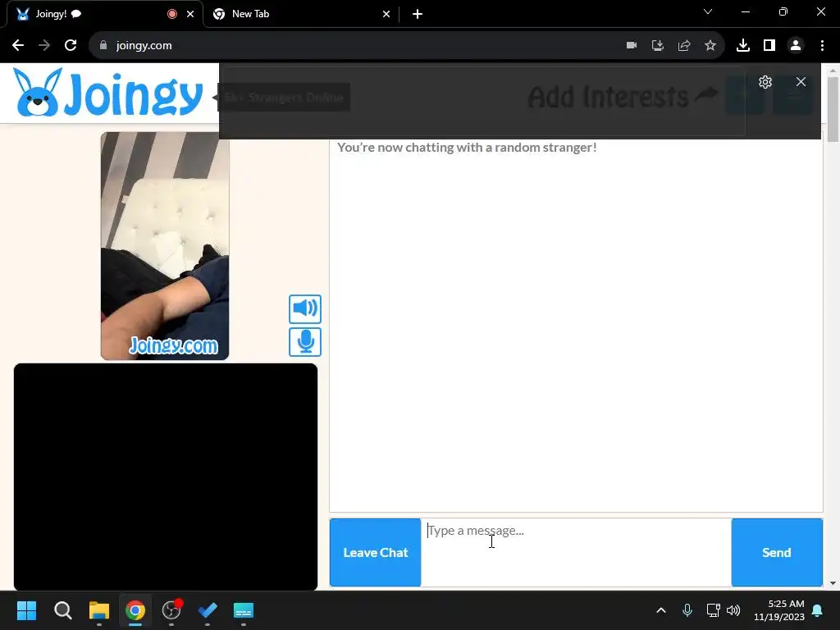Expand the system tray hidden icons chevron
Viewport: 840px width, 630px height.
point(661,610)
